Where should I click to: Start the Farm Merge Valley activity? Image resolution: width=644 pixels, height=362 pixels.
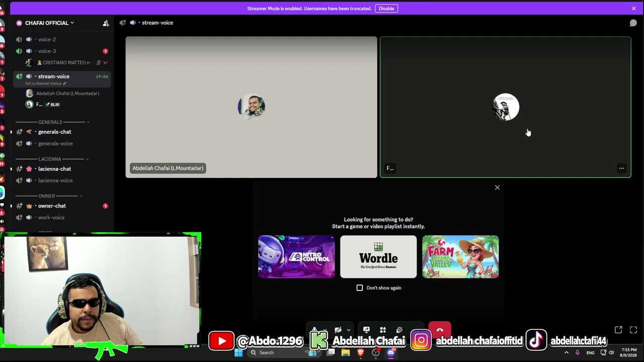pyautogui.click(x=460, y=256)
